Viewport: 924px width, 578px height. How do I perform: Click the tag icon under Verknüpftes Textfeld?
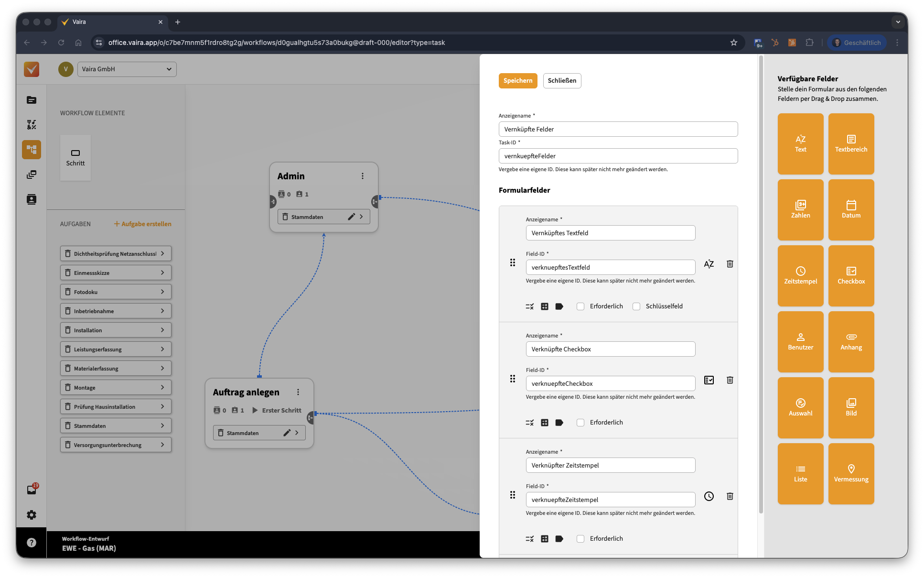tap(559, 306)
